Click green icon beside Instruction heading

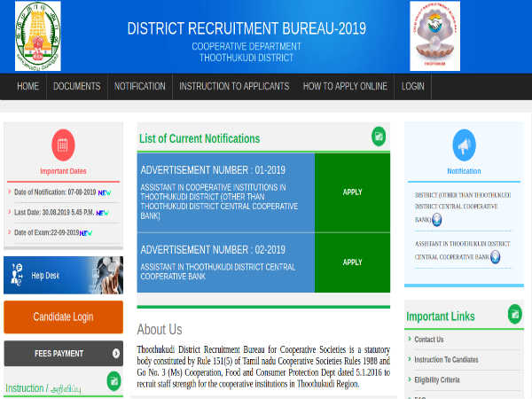coord(113,381)
